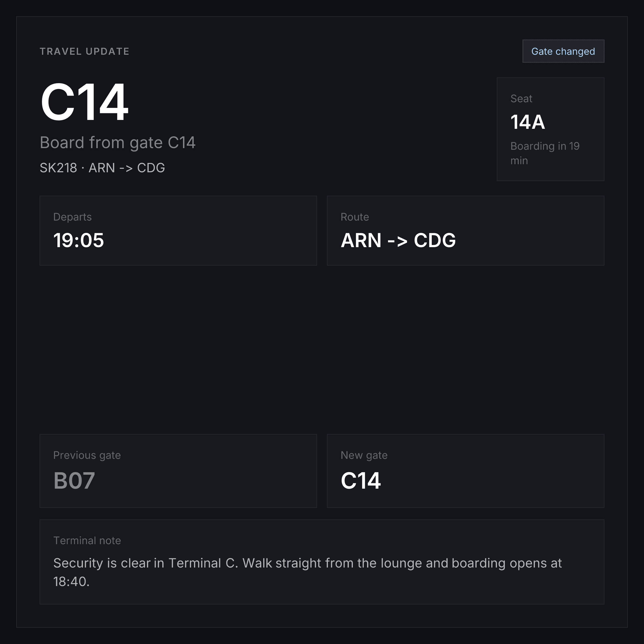Screen dimensions: 644x644
Task: Click the C14 new gate value
Action: click(x=361, y=480)
